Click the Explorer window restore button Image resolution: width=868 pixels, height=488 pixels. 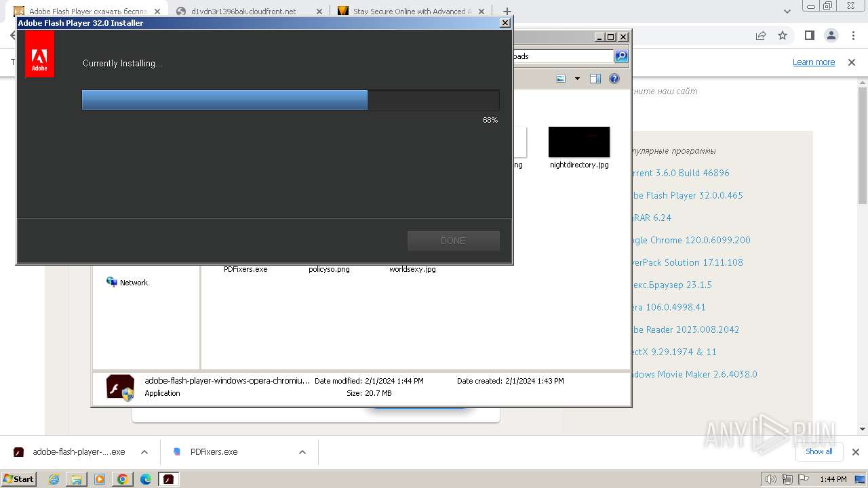pyautogui.click(x=610, y=37)
